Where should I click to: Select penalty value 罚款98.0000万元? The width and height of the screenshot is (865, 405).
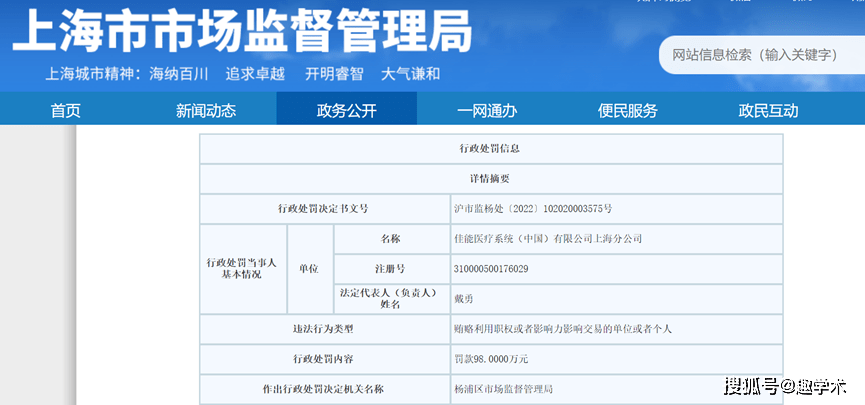[490, 359]
